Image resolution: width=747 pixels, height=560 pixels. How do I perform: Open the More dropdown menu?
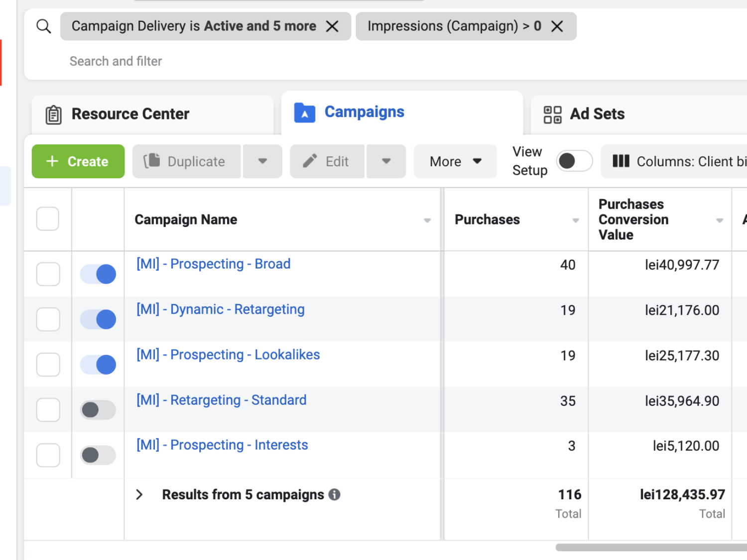(455, 161)
